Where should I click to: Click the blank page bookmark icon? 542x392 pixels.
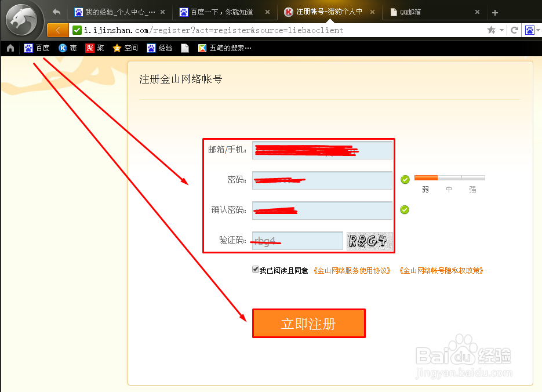[185, 48]
